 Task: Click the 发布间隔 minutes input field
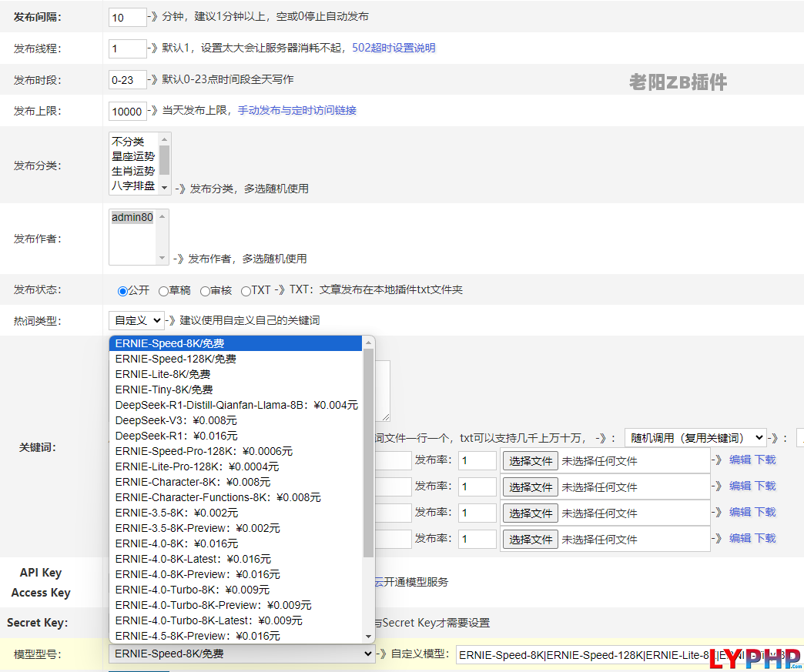pyautogui.click(x=128, y=18)
